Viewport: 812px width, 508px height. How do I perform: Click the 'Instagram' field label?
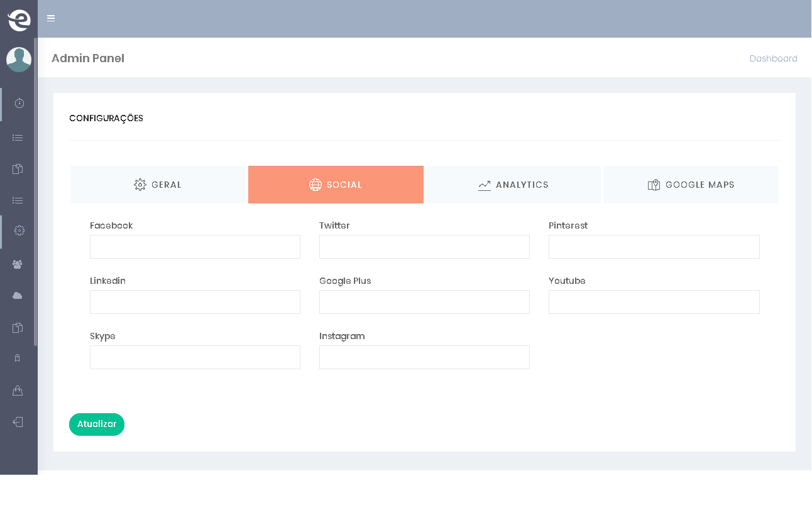point(342,336)
